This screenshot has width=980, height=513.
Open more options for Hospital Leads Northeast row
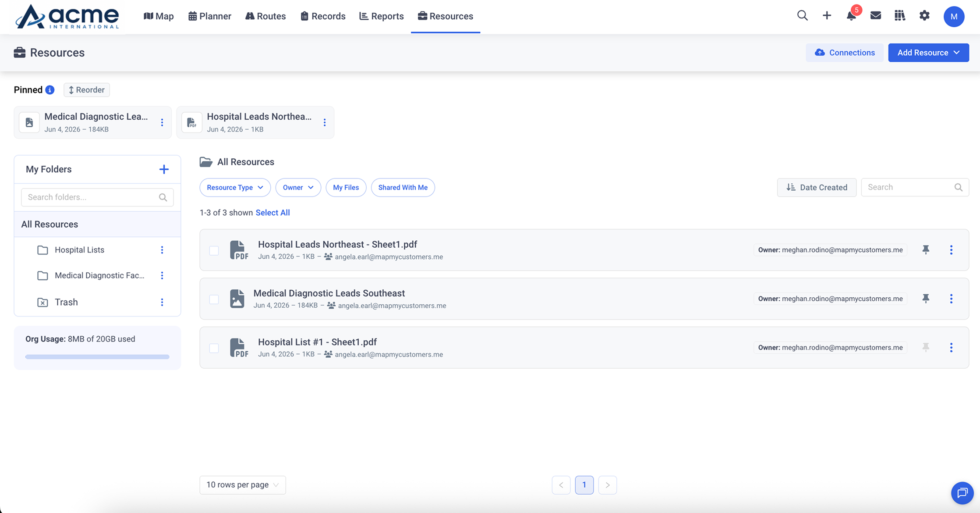pyautogui.click(x=951, y=250)
